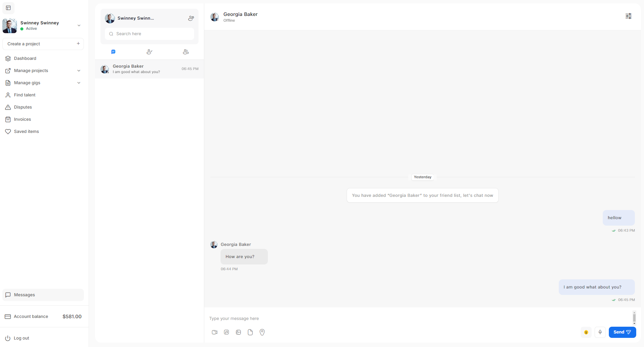
Task: Expand the Swinney Swinney profile dropdown
Action: [79, 26]
